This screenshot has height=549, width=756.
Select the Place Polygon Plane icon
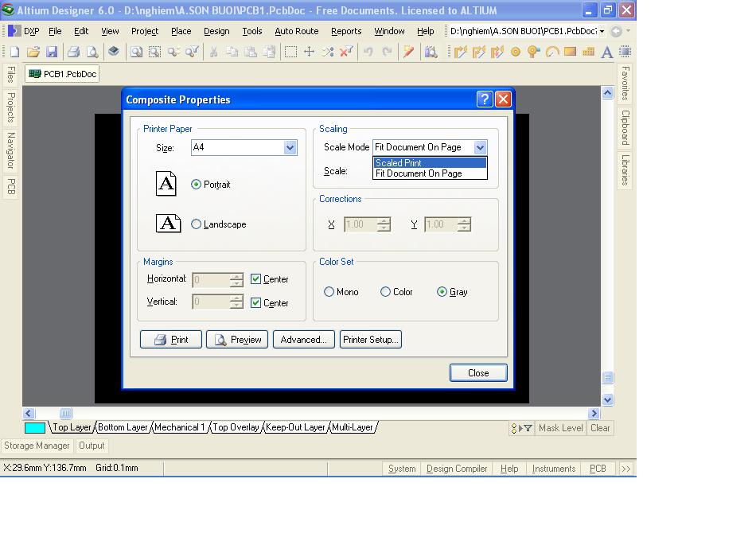tap(588, 52)
